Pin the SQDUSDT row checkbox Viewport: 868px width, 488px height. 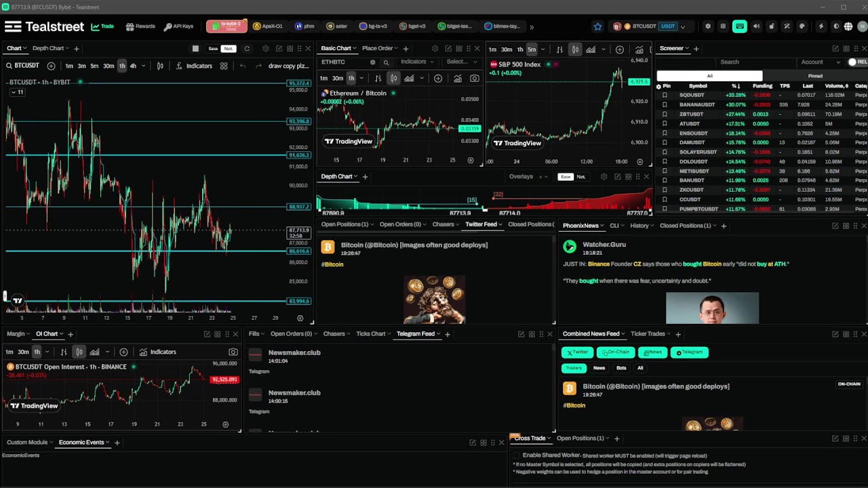click(x=665, y=95)
